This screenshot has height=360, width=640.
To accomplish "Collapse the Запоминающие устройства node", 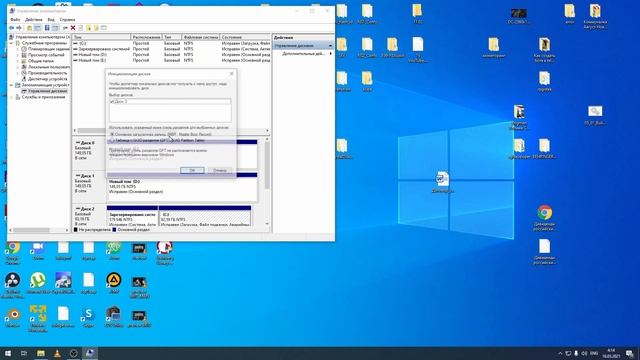I will [x=11, y=85].
